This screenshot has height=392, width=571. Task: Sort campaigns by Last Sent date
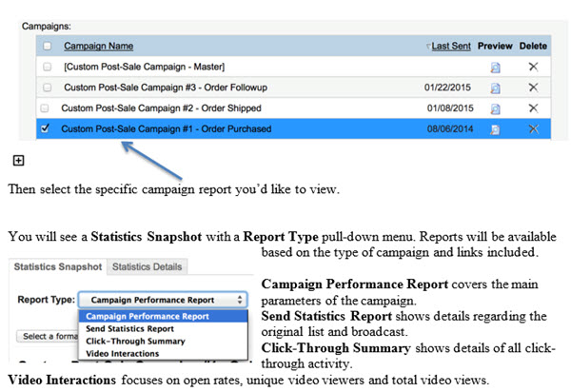tap(450, 46)
